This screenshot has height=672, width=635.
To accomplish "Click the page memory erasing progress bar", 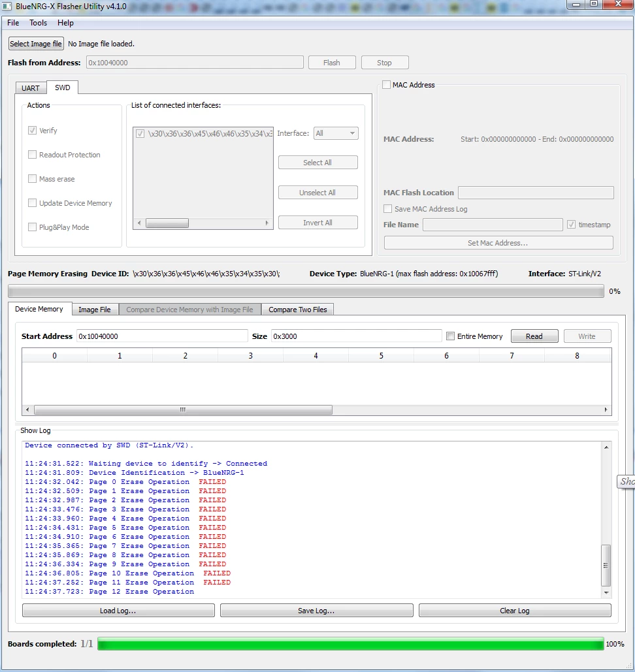I will [306, 291].
